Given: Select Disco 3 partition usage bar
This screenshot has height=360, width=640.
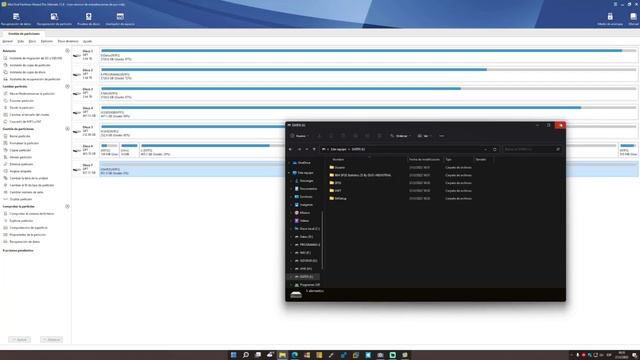Looking at the screenshot, I should pos(369,89).
